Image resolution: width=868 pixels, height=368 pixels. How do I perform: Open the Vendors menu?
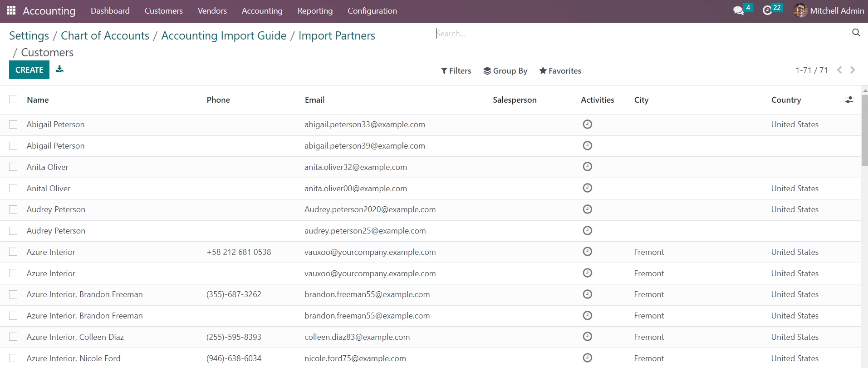click(212, 11)
